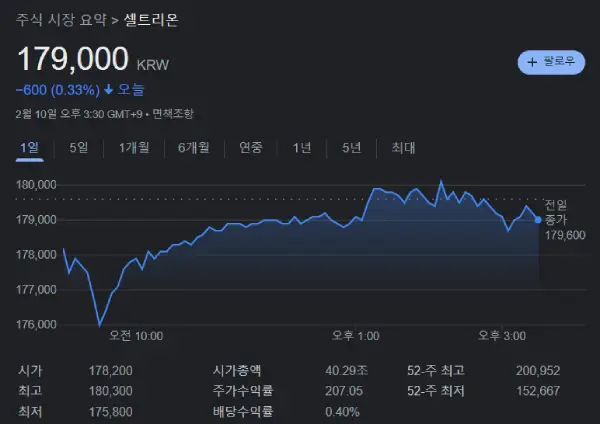This screenshot has width=600, height=424.
Task: Click the 주가수익률 value 207.05
Action: click(344, 391)
